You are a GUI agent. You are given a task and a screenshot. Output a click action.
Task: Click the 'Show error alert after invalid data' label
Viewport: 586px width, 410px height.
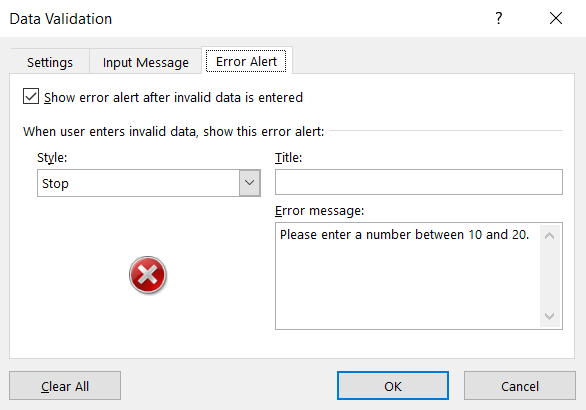pos(173,98)
